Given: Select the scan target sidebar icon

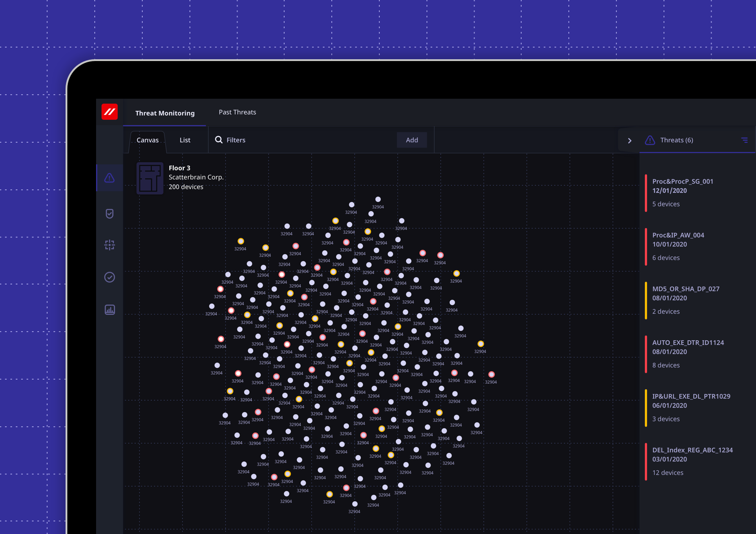Looking at the screenshot, I should tap(110, 245).
